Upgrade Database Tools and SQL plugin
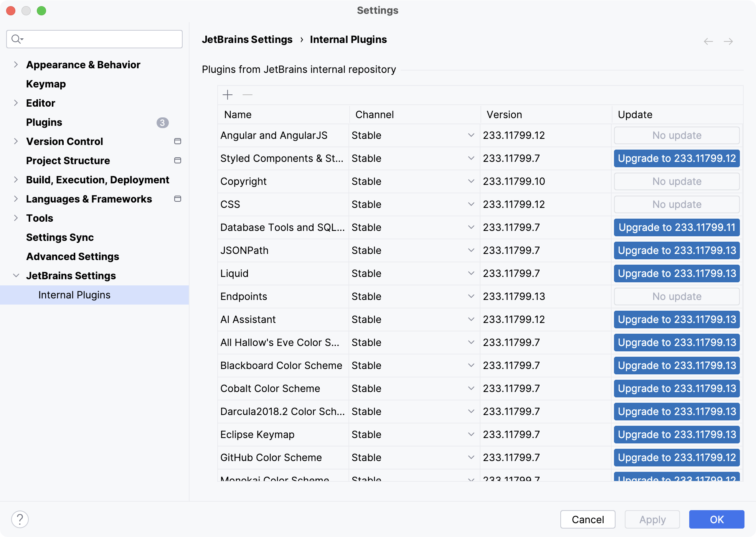Image resolution: width=756 pixels, height=537 pixels. (x=677, y=227)
